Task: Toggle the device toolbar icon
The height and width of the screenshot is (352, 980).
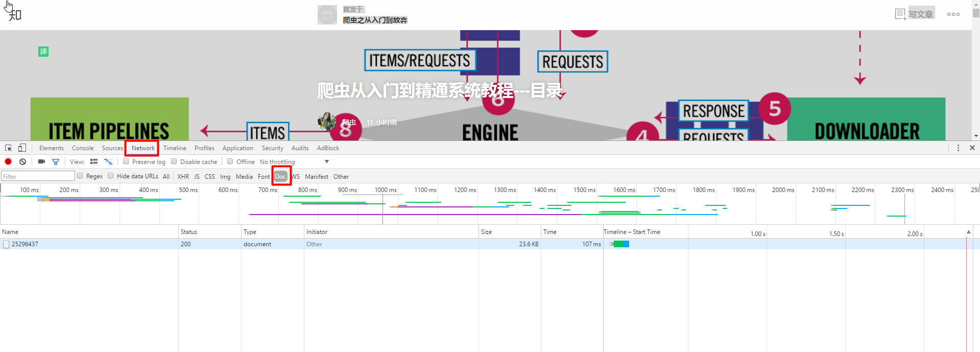Action: coord(22,148)
